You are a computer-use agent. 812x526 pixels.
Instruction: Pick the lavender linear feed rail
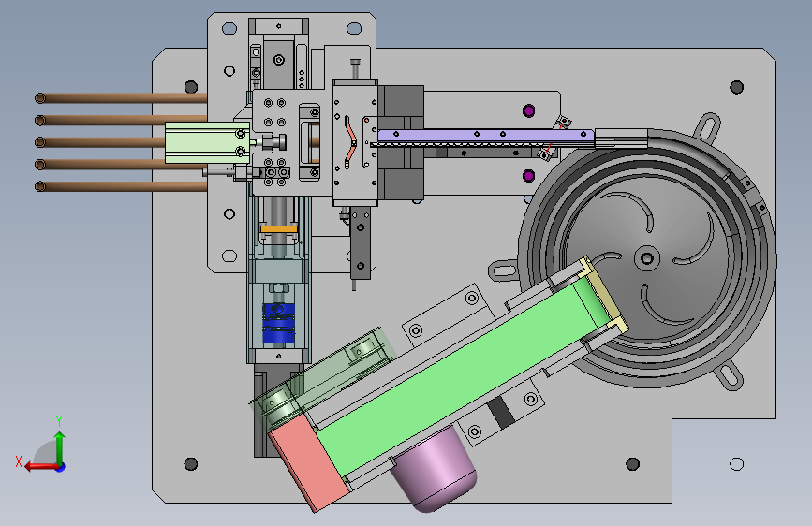tap(486, 136)
